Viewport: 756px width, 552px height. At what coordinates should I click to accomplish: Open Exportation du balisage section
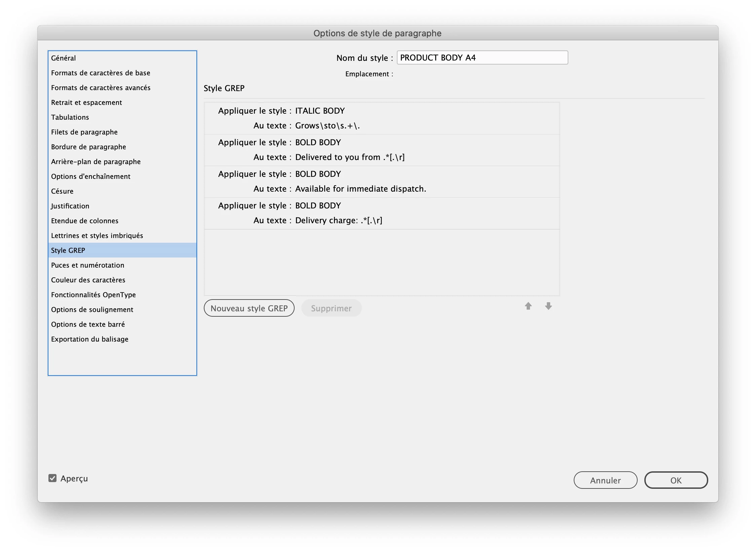pos(90,339)
